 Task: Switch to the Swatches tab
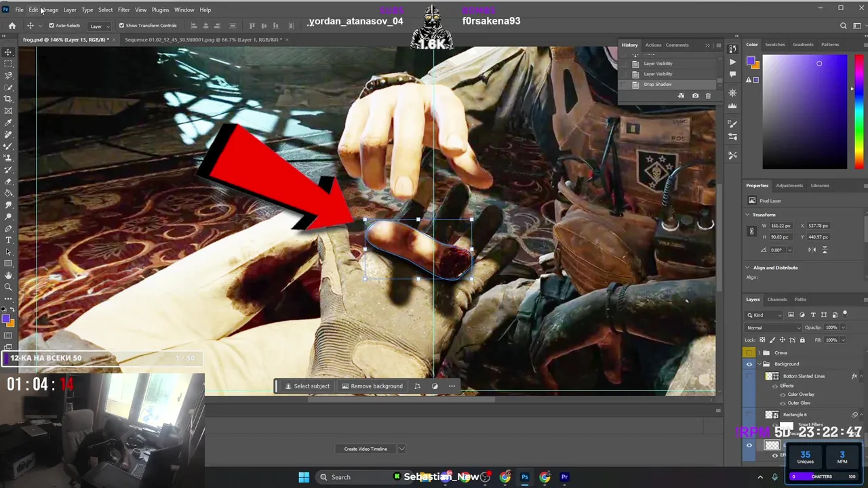(x=774, y=45)
